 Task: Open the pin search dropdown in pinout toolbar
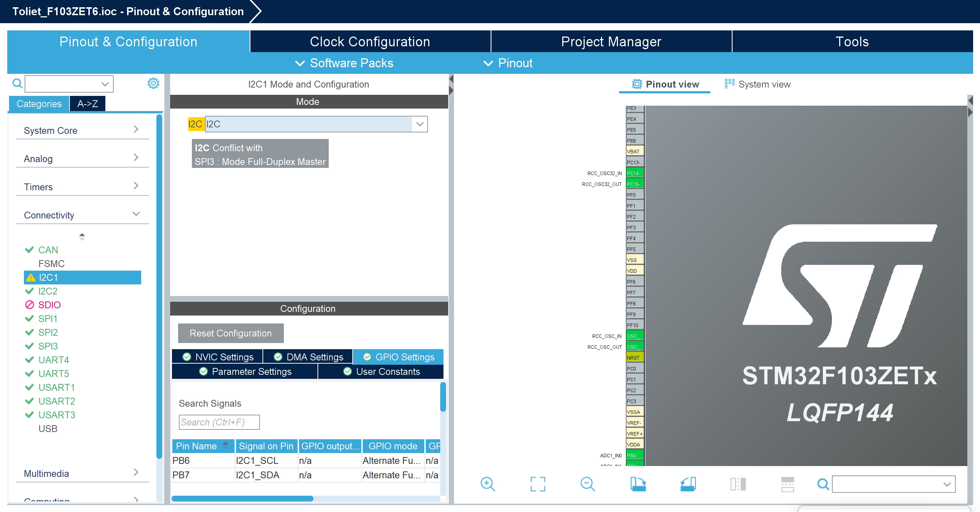point(947,484)
